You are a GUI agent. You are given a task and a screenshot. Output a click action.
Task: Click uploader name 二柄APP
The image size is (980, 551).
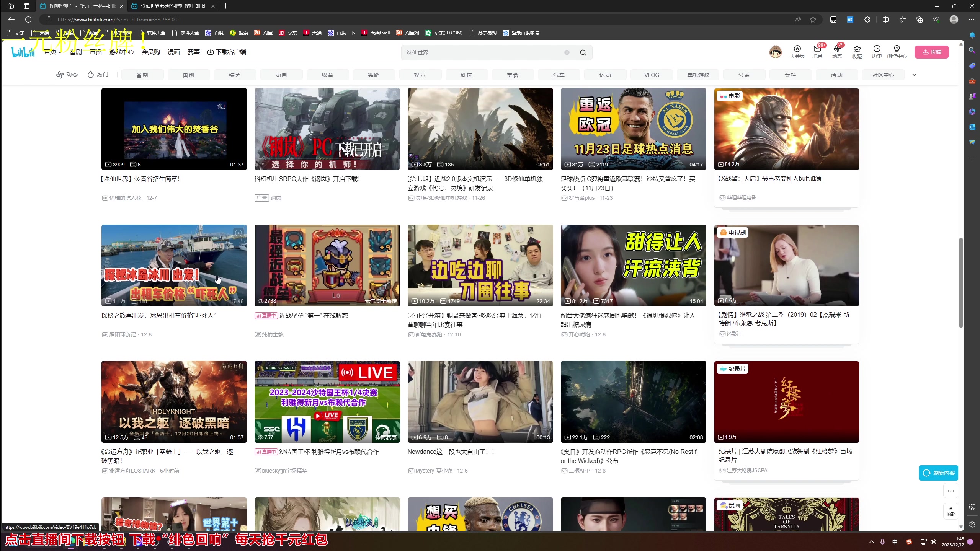pyautogui.click(x=579, y=471)
